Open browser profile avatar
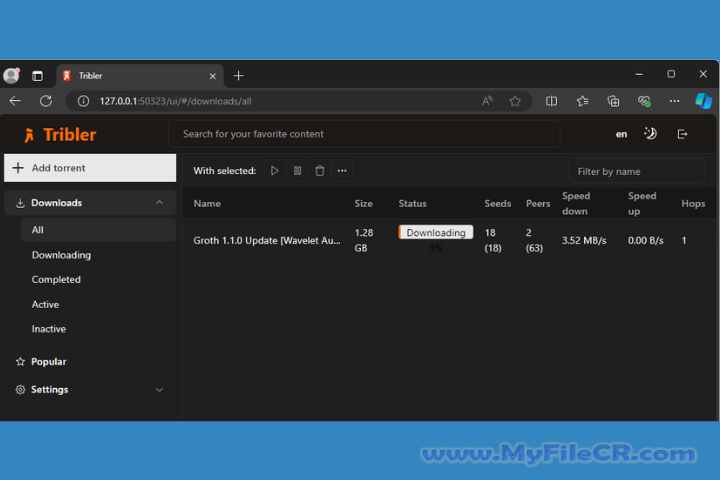 tap(11, 75)
